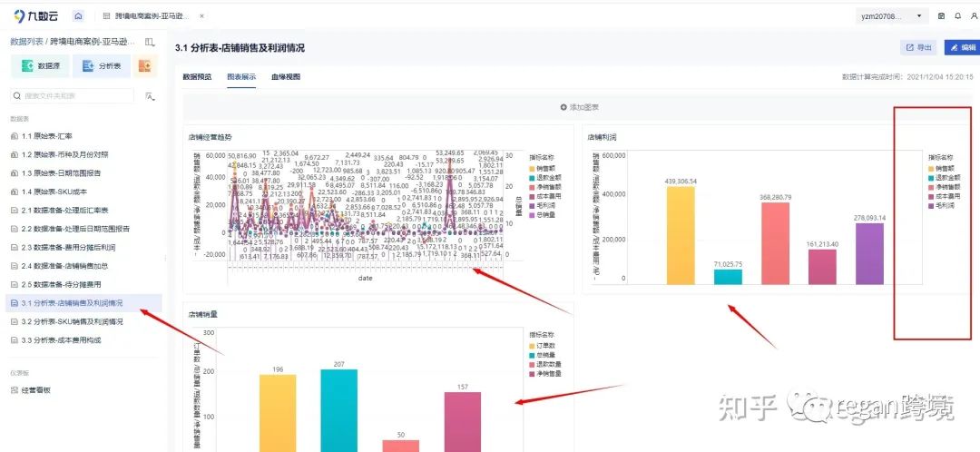Focus the search files and tables field
The image size is (980, 452).
pos(73,95)
